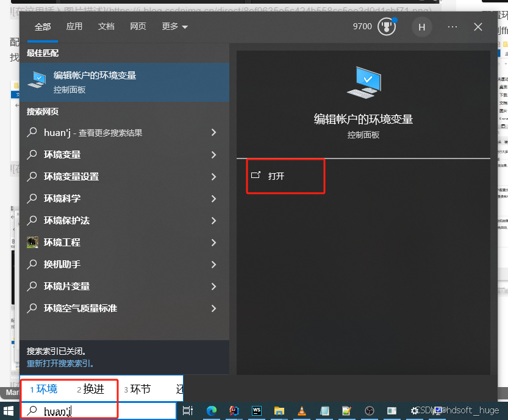Choose IME candidate 3 环节
This screenshot has width=508, height=420.
pos(137,389)
